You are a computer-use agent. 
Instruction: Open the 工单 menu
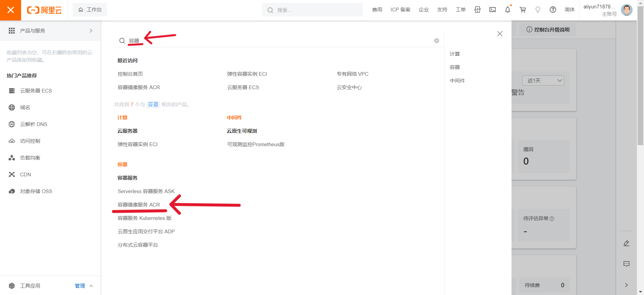pyautogui.click(x=461, y=10)
